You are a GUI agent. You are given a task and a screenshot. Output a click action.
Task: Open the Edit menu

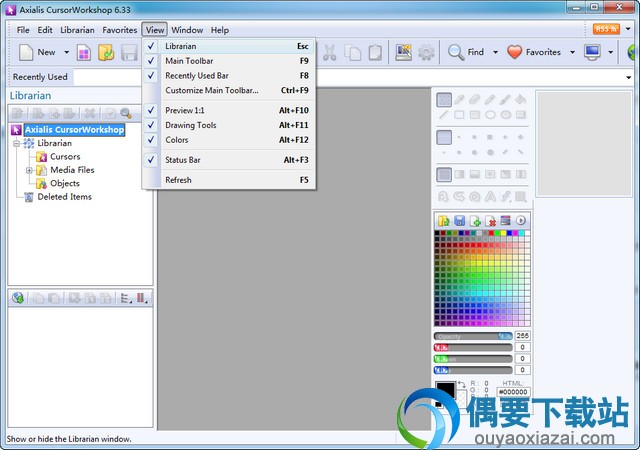[x=45, y=30]
